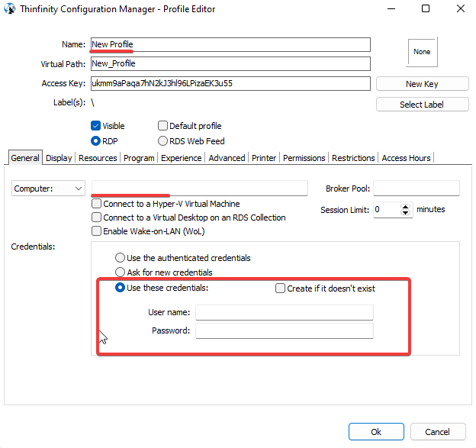The width and height of the screenshot is (476, 448).
Task: Maximize the Profile Editor window
Action: point(426,8)
